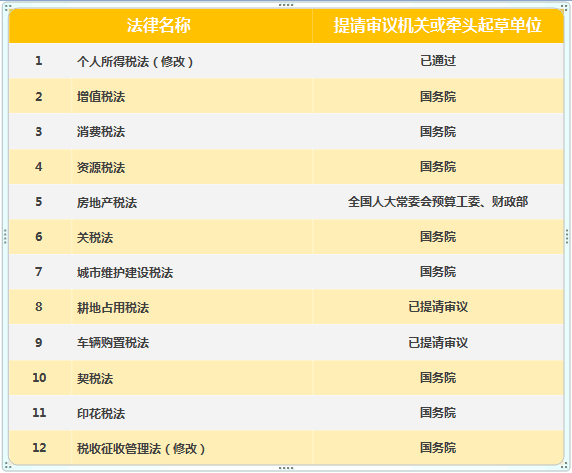Image resolution: width=572 pixels, height=473 pixels.
Task: Select row number 10 cell
Action: 40,377
